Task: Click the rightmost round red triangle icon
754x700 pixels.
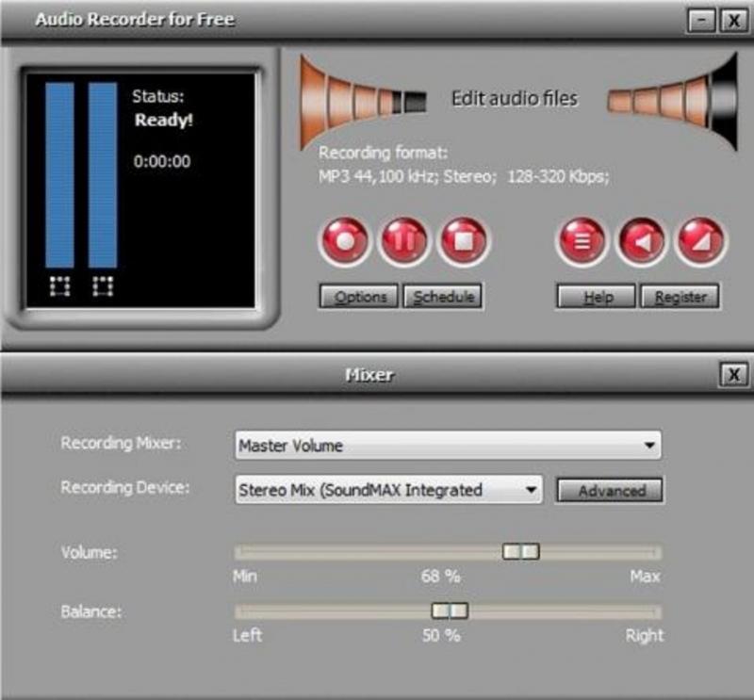Action: (700, 241)
